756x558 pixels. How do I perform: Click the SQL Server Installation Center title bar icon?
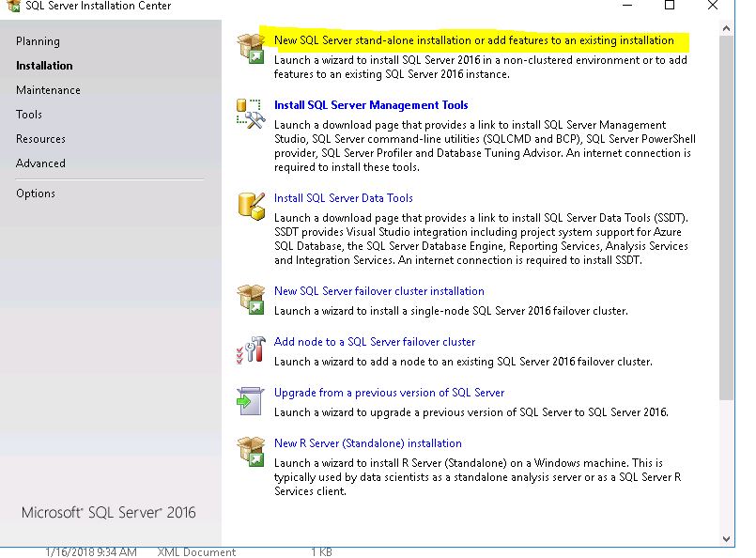[13, 6]
